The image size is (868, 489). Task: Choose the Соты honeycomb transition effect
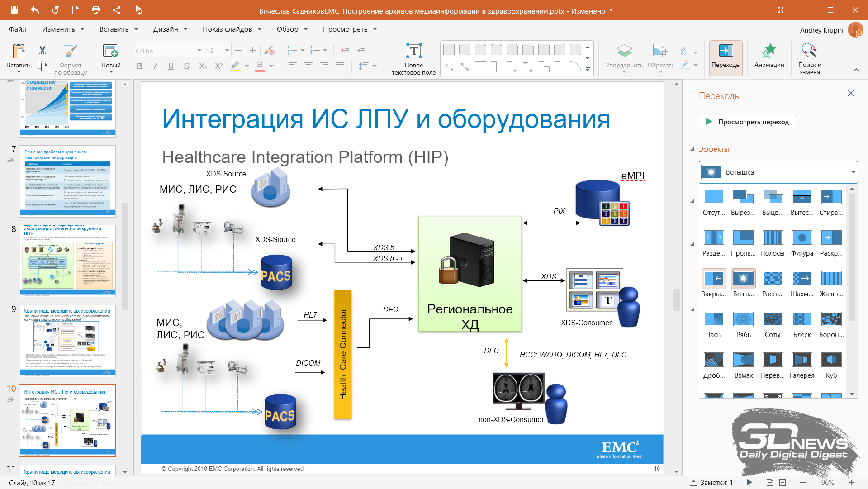click(773, 324)
